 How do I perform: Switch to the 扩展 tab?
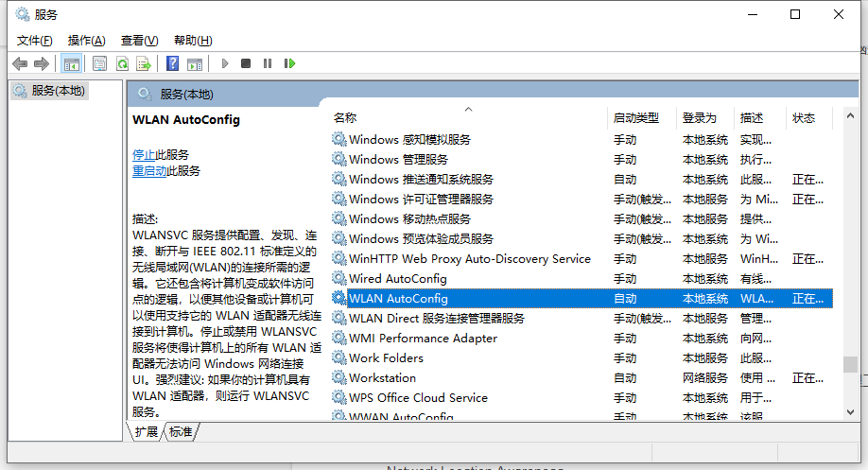pyautogui.click(x=147, y=432)
